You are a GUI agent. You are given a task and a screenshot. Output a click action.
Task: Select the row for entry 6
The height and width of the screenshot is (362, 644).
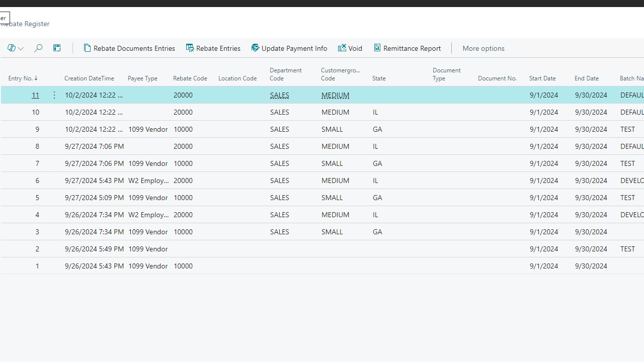click(37, 180)
